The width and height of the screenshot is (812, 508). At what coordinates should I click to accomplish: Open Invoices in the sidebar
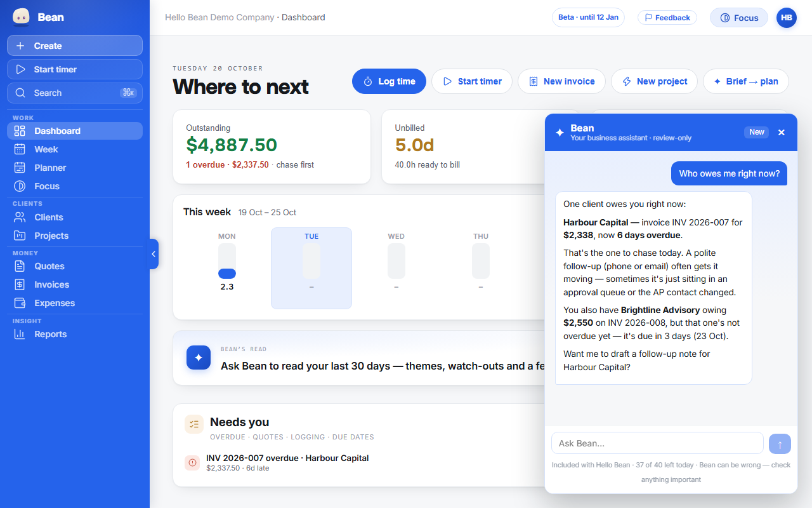click(x=75, y=284)
